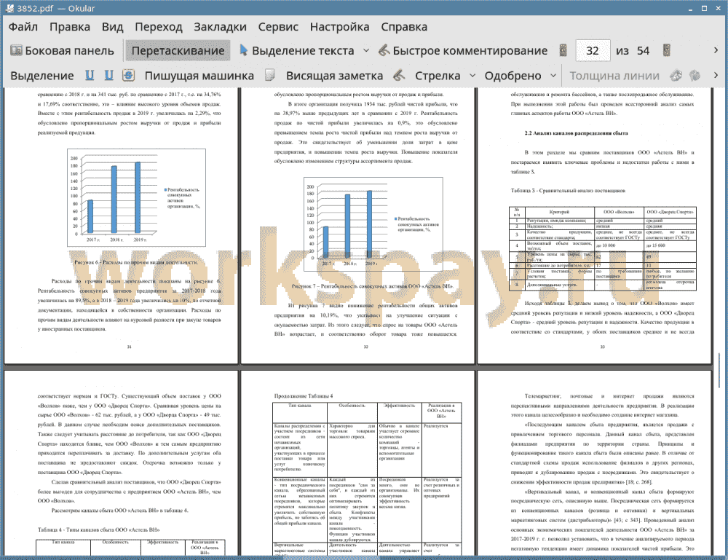The width and height of the screenshot is (728, 560).
Task: Click the caption beginning "Рисунок 7 – Рентабельность"
Action: tap(373, 286)
